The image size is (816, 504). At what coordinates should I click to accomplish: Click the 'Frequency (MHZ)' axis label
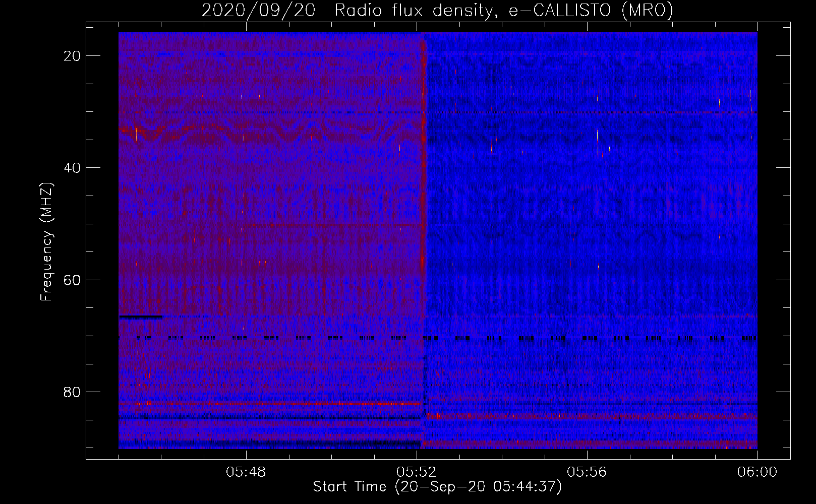pyautogui.click(x=46, y=242)
